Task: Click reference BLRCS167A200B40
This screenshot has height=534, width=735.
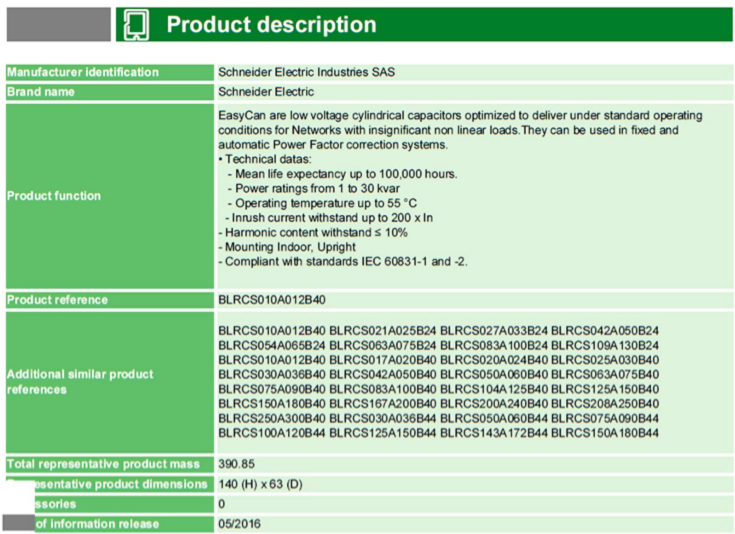Action: (x=382, y=404)
